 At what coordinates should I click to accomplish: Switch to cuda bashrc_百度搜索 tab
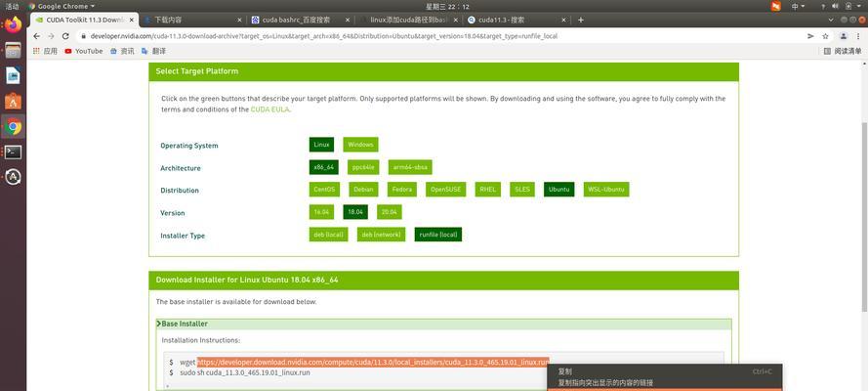(x=299, y=20)
